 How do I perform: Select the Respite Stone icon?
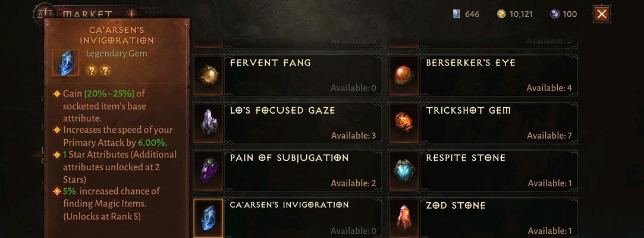[x=404, y=171]
